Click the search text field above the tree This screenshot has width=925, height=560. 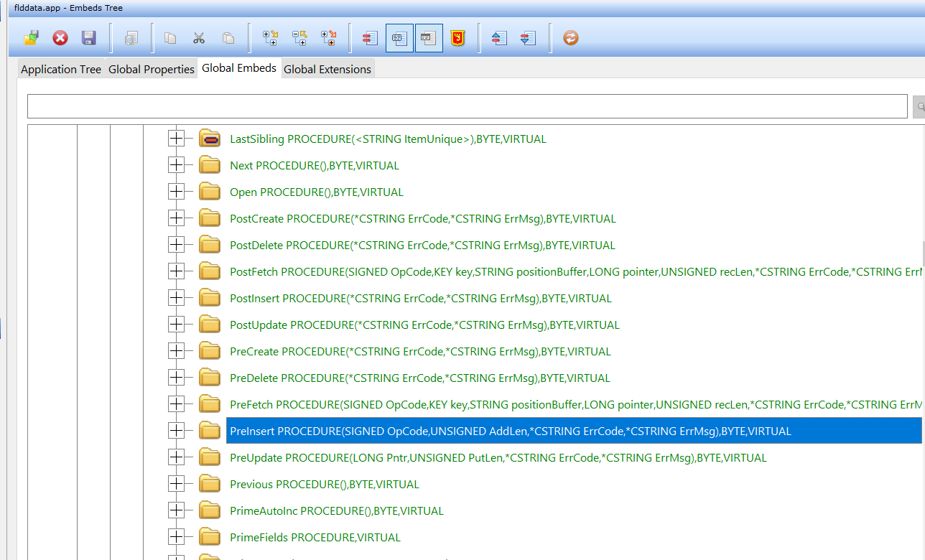(467, 106)
